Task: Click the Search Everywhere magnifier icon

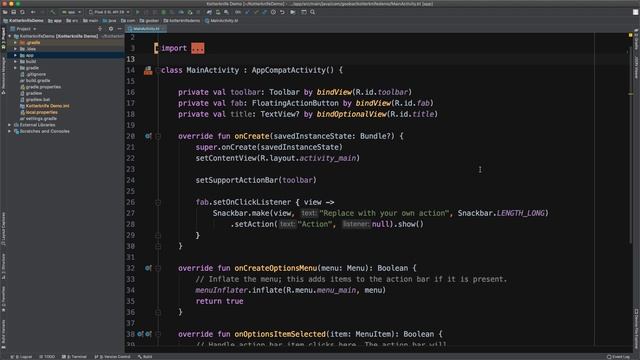Action: (x=313, y=12)
